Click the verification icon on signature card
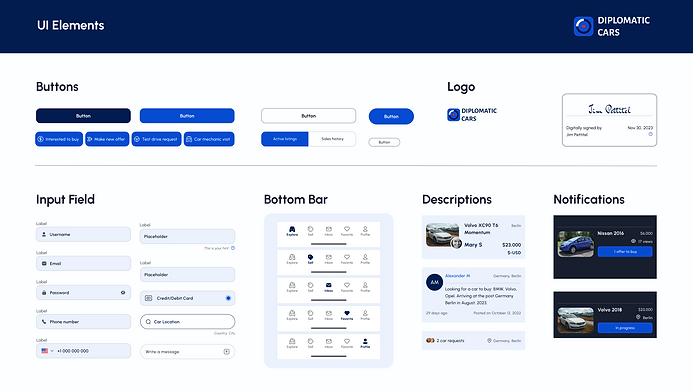The height and width of the screenshot is (392, 693). click(x=651, y=134)
